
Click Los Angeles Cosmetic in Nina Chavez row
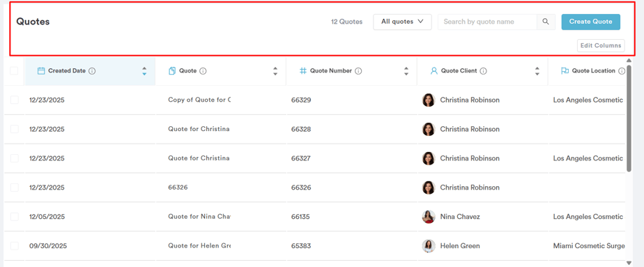(x=588, y=217)
